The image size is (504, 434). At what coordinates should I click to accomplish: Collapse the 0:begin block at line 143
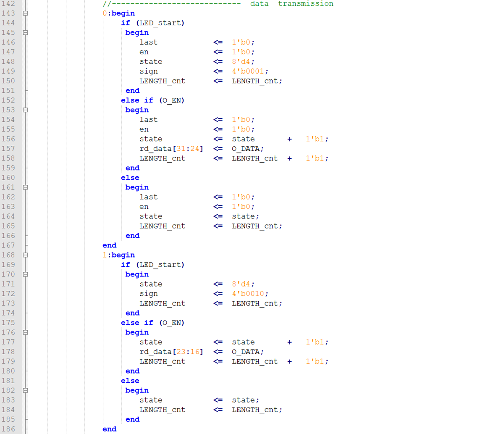[x=25, y=13]
